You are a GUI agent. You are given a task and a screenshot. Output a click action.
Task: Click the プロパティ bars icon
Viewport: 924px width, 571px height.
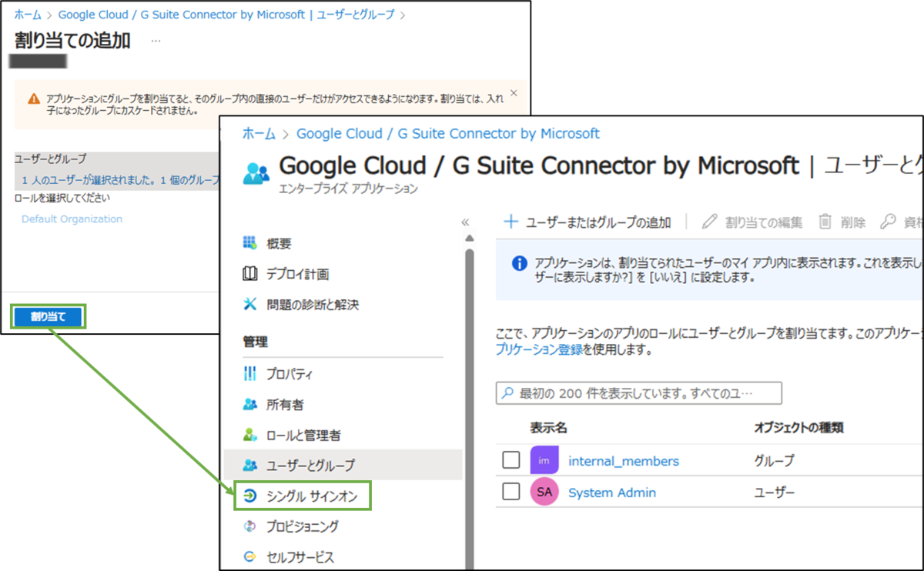249,374
